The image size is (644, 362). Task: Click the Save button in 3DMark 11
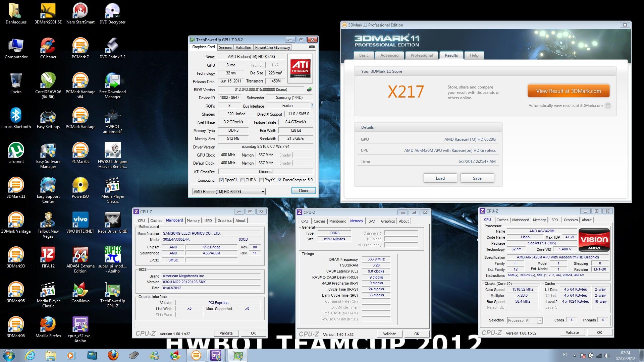click(x=477, y=178)
